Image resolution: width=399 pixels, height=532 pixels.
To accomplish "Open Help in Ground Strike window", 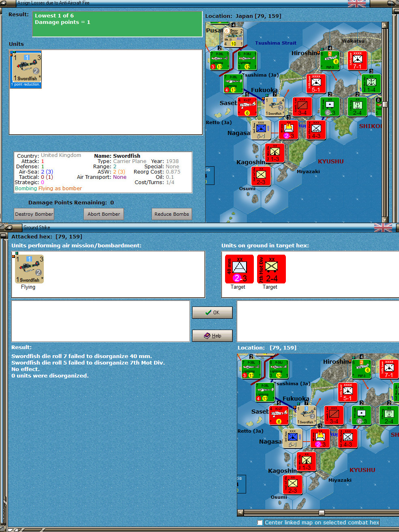I will tap(212, 336).
